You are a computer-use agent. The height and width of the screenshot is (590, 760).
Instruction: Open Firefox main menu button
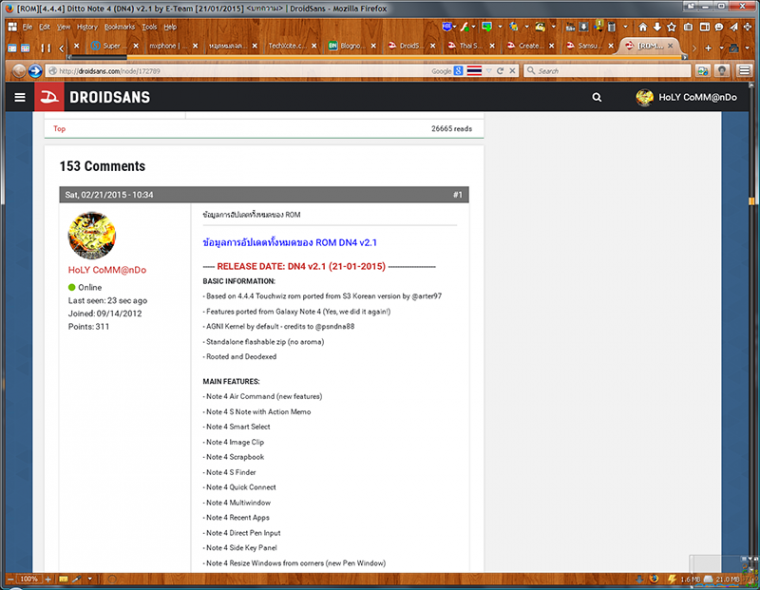pyautogui.click(x=744, y=71)
